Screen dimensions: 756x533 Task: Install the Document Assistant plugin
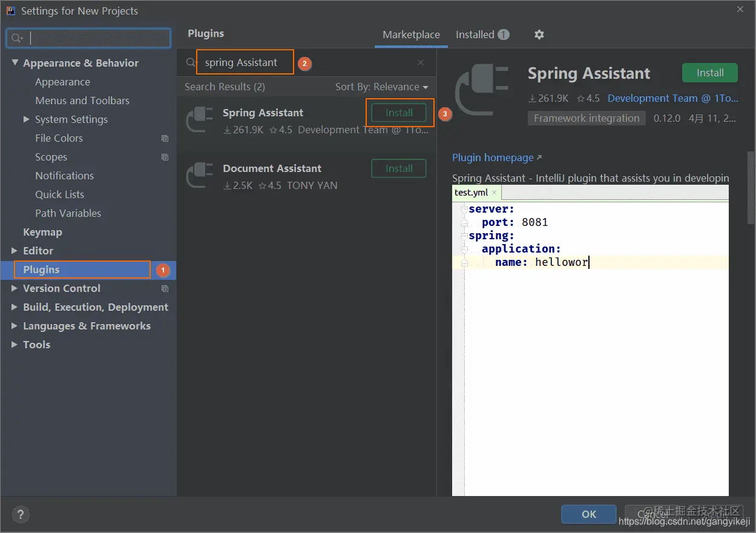click(x=399, y=168)
